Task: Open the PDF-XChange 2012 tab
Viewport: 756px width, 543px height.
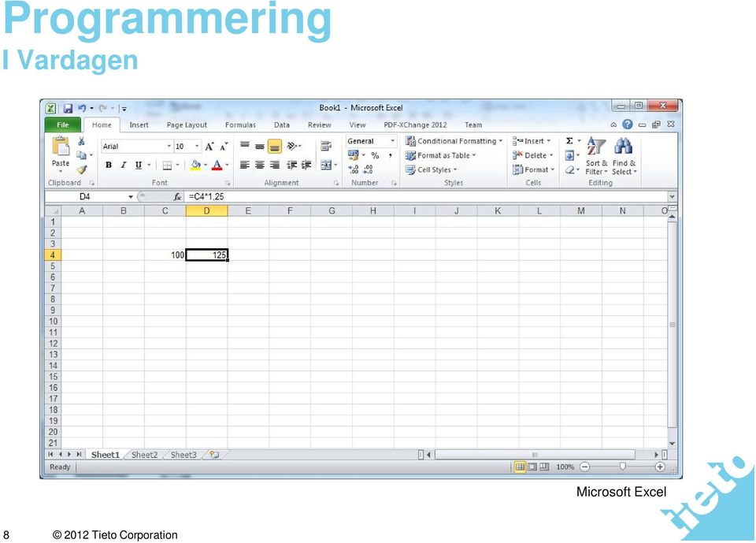Action: pos(415,125)
